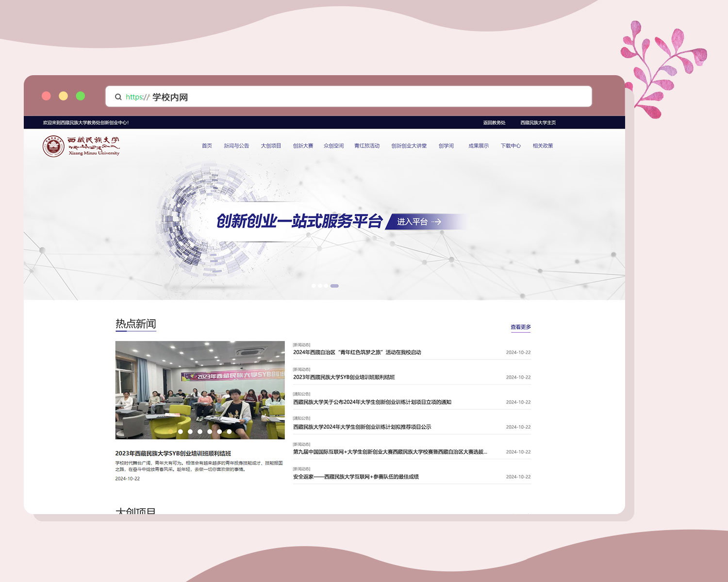Click the red window dot

tap(47, 96)
